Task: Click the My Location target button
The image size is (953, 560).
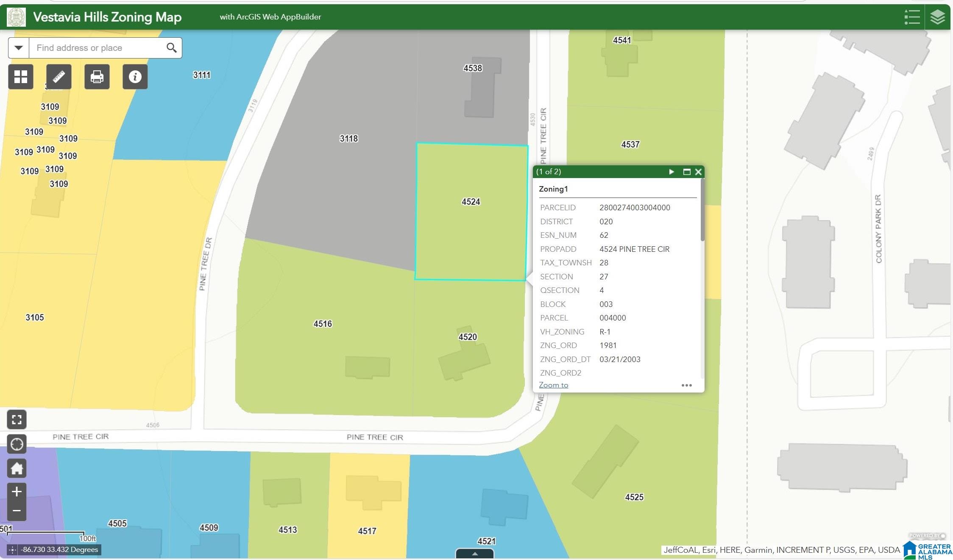Action: coord(17,444)
